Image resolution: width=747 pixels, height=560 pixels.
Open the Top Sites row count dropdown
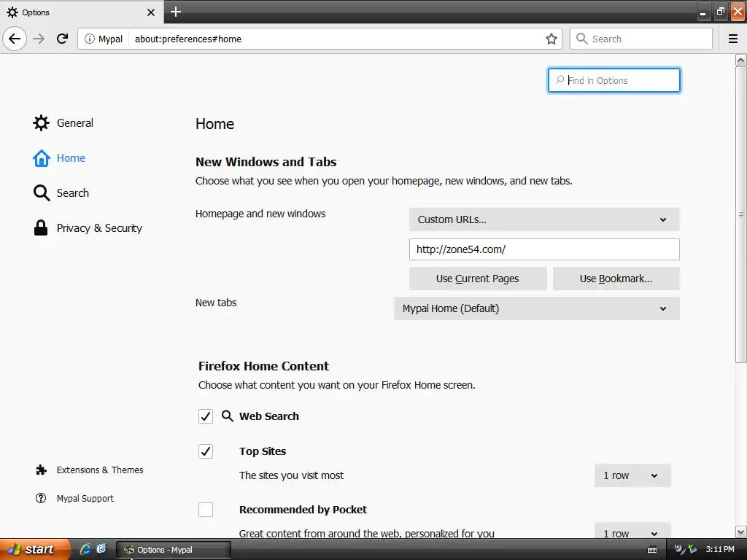(x=632, y=475)
